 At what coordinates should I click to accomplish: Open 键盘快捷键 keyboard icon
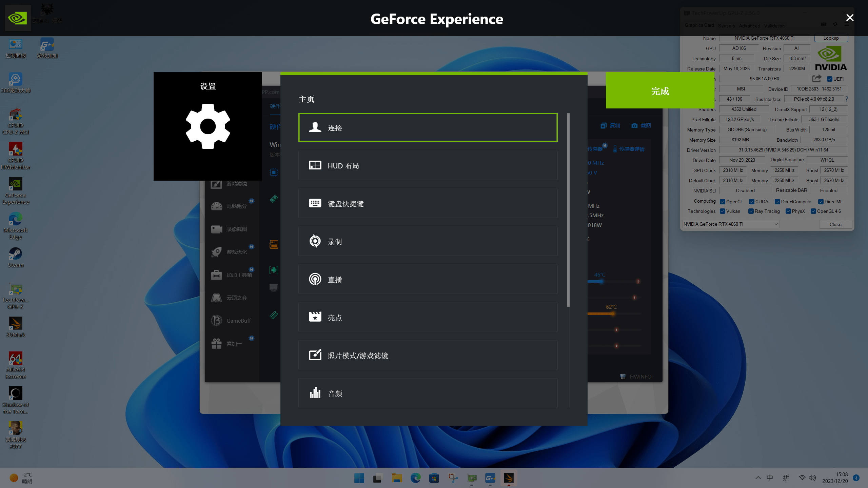[x=315, y=203]
